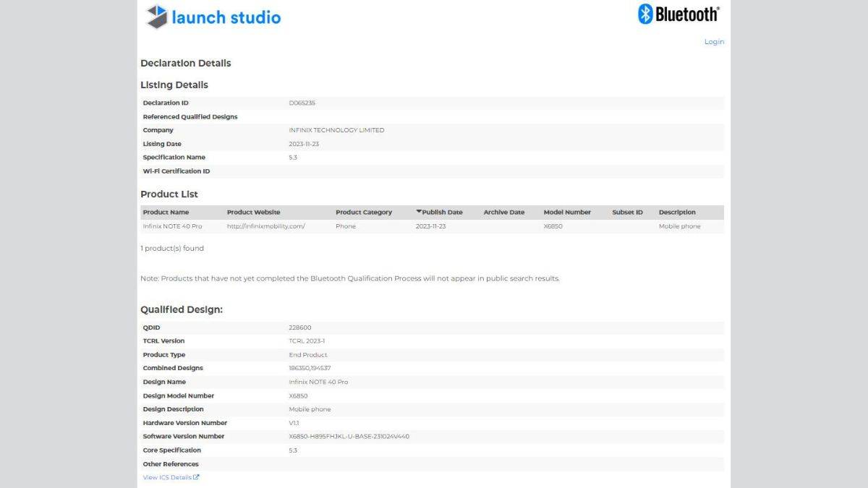Select Product Type value End Product

[x=308, y=355]
